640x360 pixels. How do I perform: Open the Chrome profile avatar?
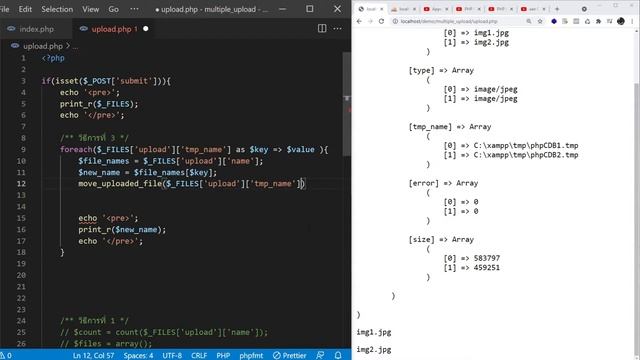[621, 21]
